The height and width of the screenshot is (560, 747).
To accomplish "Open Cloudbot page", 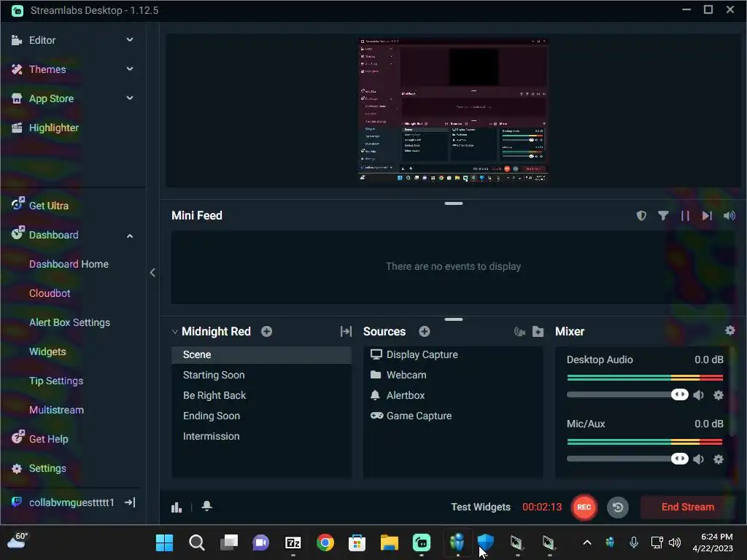I will [50, 293].
